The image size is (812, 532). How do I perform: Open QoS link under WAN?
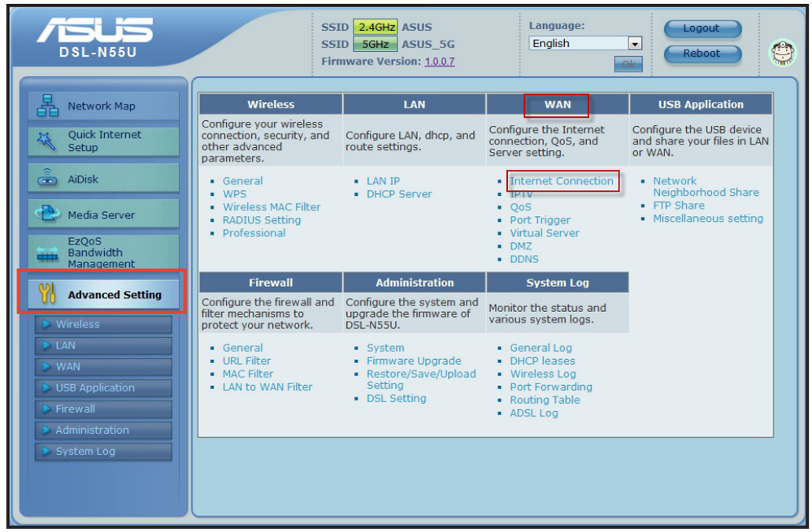pyautogui.click(x=520, y=207)
